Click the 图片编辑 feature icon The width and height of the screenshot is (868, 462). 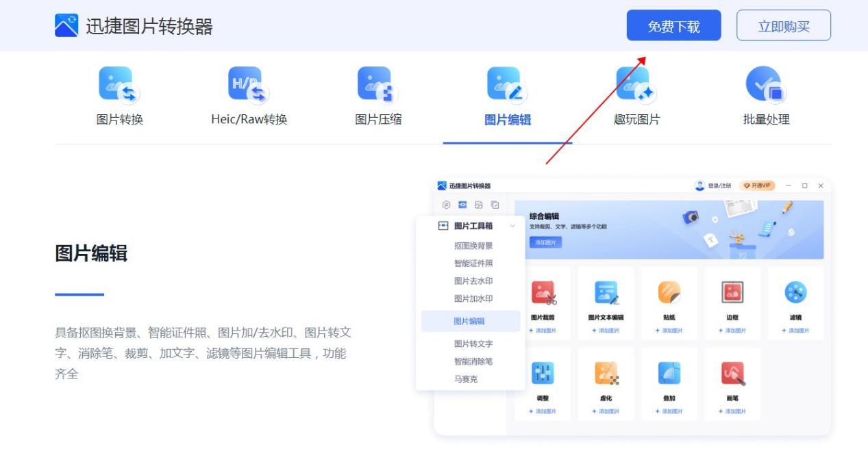click(507, 84)
